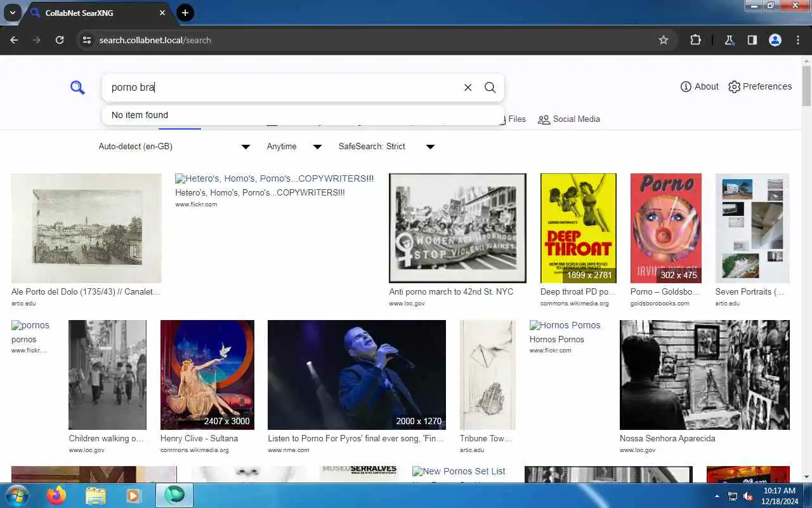Open the Ale Porto del Dolo etching thumbnail
This screenshot has height=508, width=812.
[86, 228]
